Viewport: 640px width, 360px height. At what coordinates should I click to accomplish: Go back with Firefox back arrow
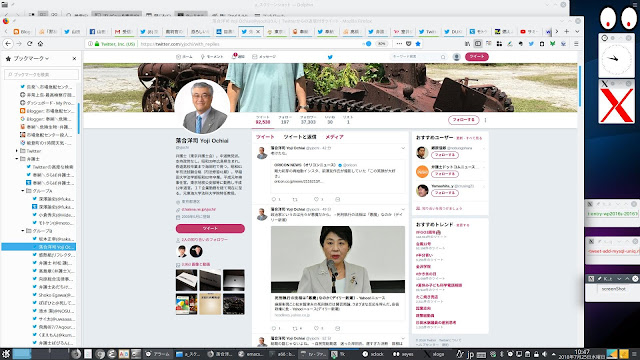pyautogui.click(x=8, y=44)
